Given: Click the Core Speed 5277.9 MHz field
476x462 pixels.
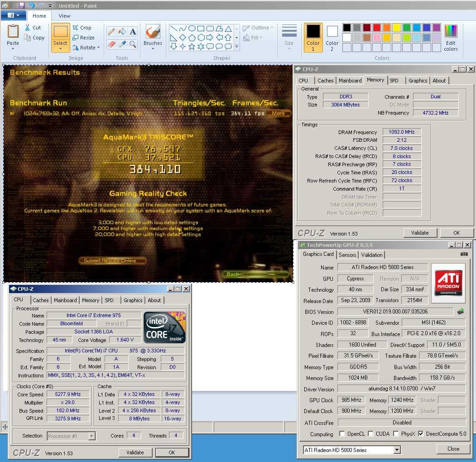Looking at the screenshot, I should pyautogui.click(x=67, y=394).
